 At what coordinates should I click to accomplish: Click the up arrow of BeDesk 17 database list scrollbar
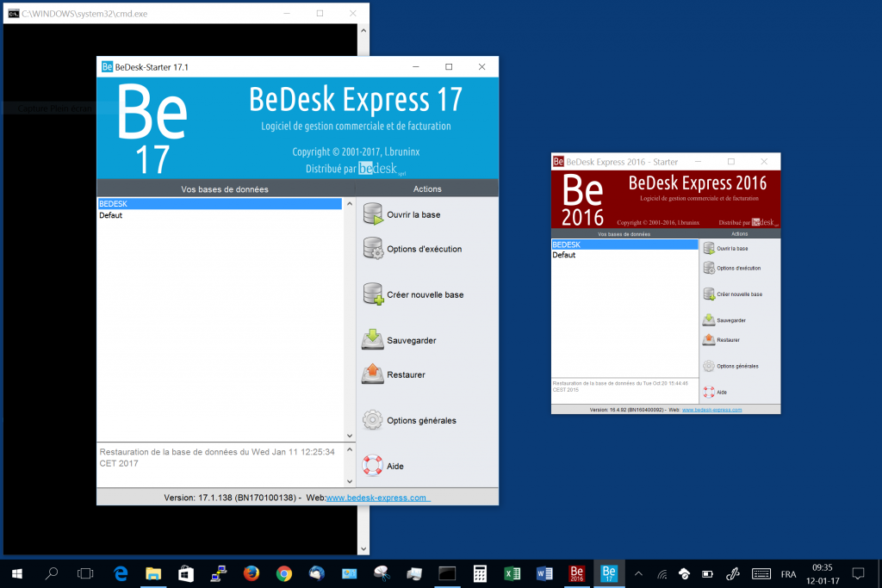point(350,203)
